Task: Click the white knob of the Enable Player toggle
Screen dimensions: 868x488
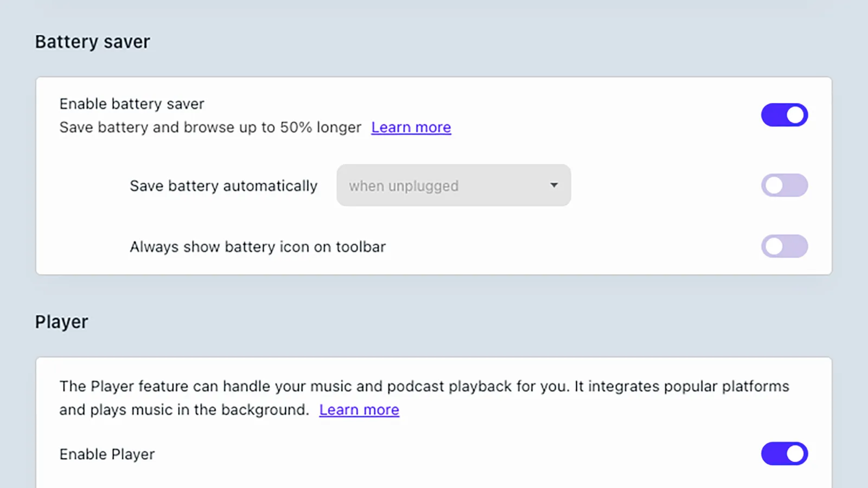Action: click(796, 454)
